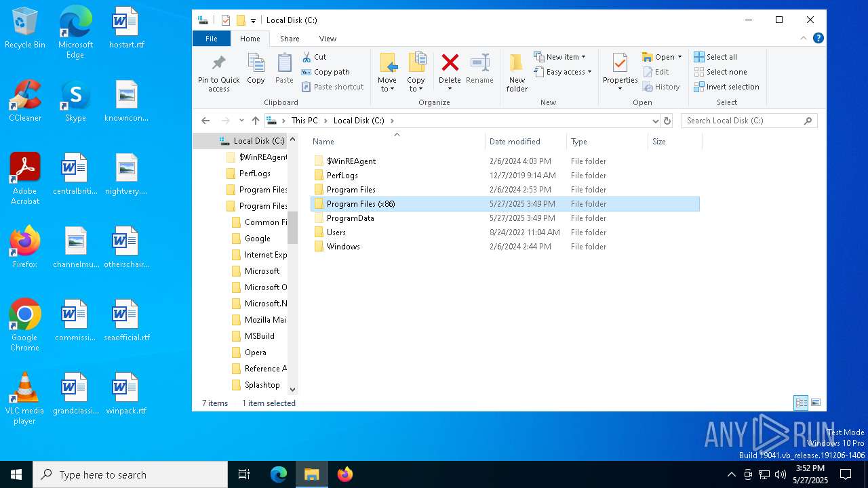The width and height of the screenshot is (868, 488).
Task: Select the $WinREAgent folder in file list
Action: coord(505,161)
